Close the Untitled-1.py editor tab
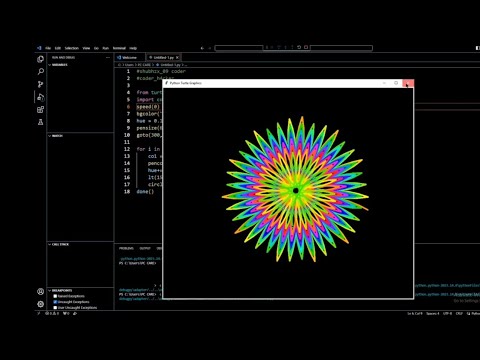The image size is (480, 360). [x=177, y=57]
